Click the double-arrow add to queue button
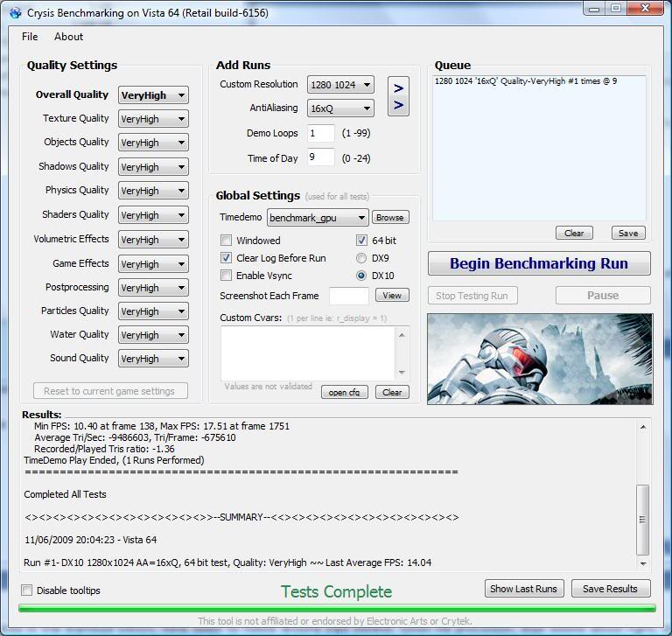672x636 pixels. (x=398, y=97)
